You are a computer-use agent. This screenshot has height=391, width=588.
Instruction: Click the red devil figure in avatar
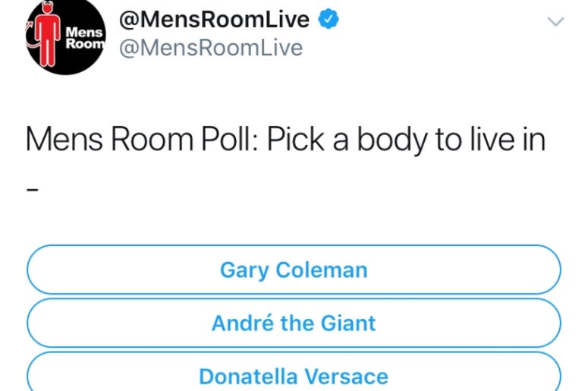pyautogui.click(x=47, y=36)
